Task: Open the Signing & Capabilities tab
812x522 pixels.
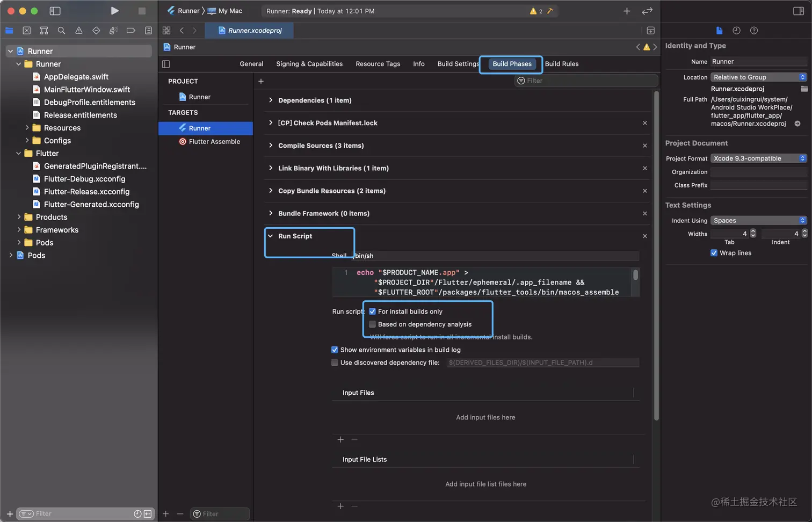Action: (309, 64)
